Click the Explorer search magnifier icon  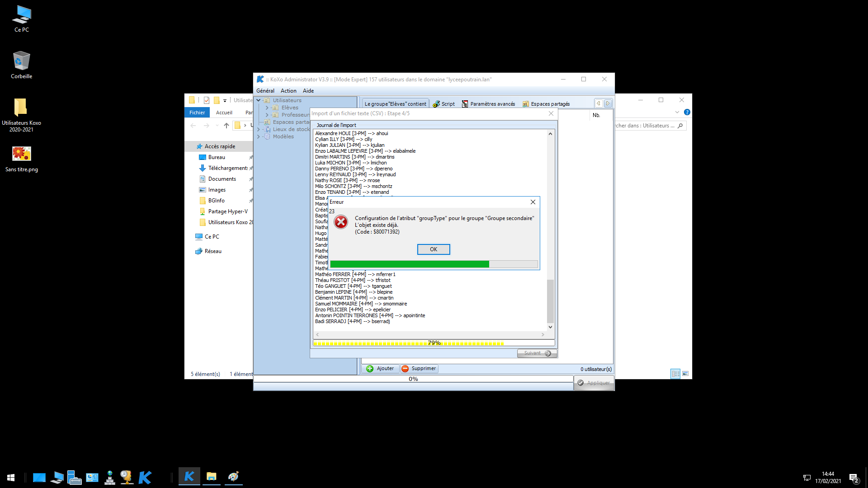[x=680, y=126]
